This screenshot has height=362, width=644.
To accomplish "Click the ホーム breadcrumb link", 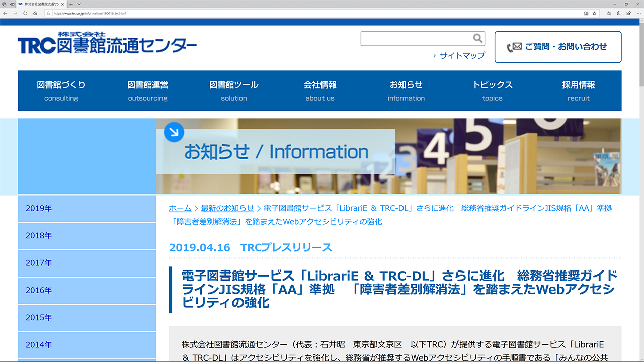I will pos(180,208).
